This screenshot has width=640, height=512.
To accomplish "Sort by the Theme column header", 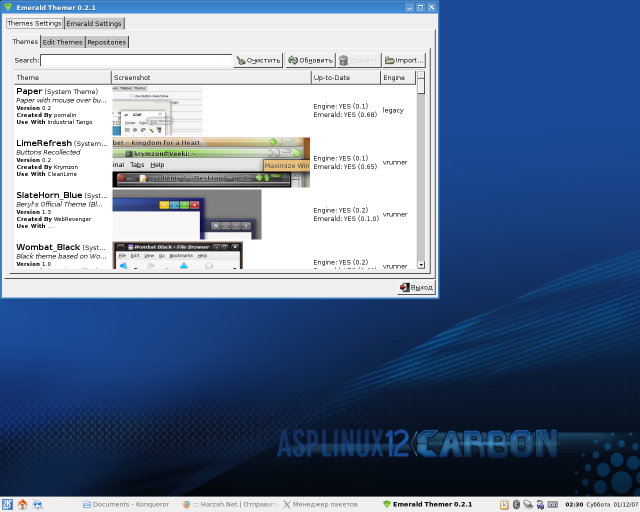I will coord(62,77).
